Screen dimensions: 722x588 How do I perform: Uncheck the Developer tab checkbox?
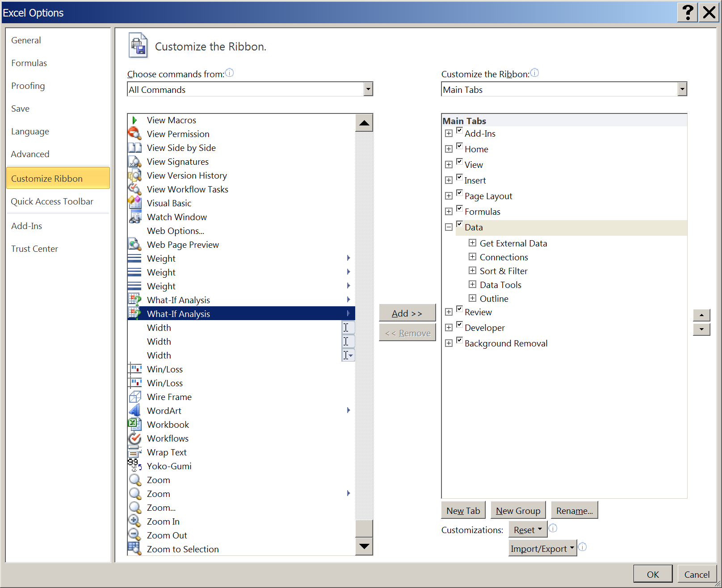pyautogui.click(x=459, y=325)
